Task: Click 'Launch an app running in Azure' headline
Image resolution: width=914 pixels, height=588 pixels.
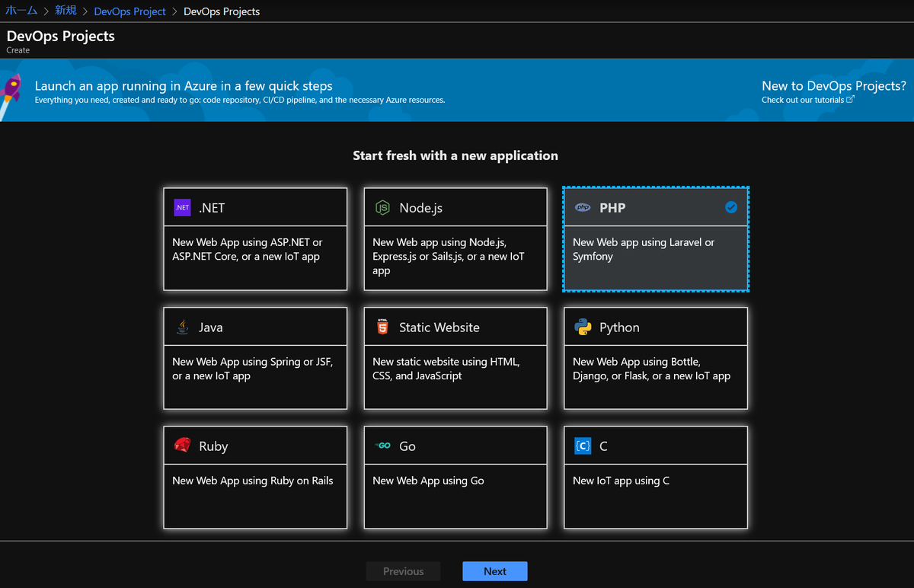Action: click(x=184, y=86)
